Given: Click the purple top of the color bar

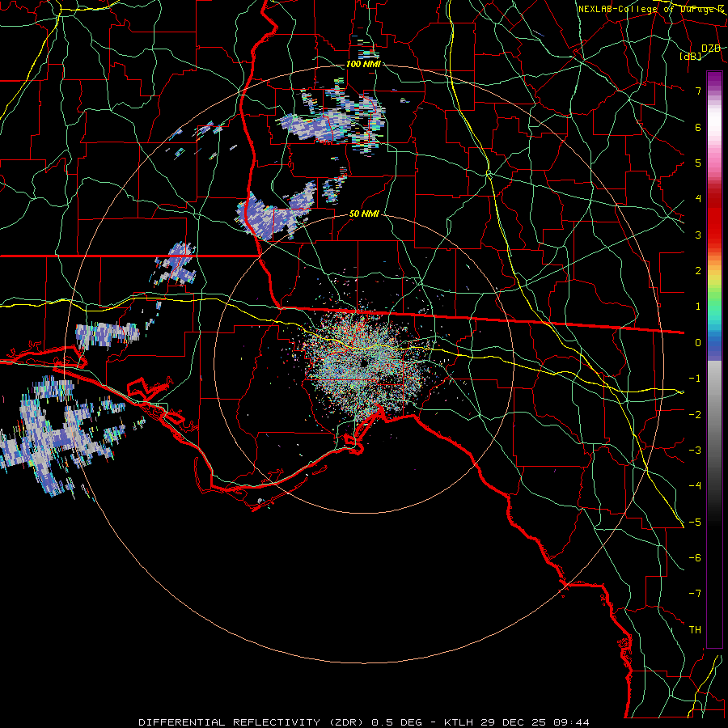Looking at the screenshot, I should coord(714,78).
